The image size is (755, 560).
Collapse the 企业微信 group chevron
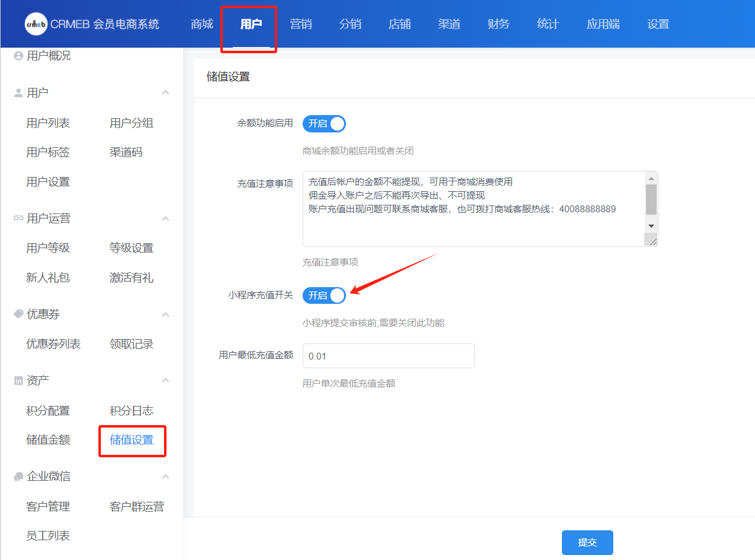(x=165, y=476)
